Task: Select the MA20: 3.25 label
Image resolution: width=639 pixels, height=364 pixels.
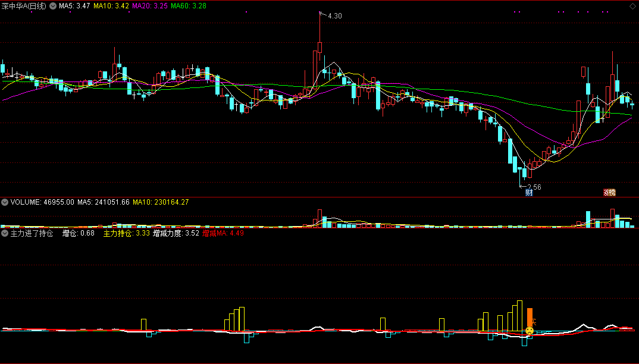Action: click(150, 6)
